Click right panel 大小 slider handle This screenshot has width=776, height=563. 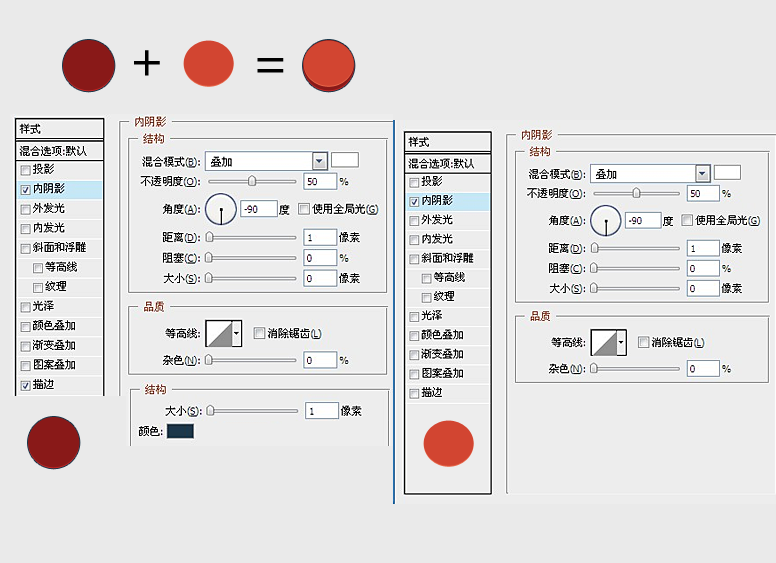click(594, 288)
